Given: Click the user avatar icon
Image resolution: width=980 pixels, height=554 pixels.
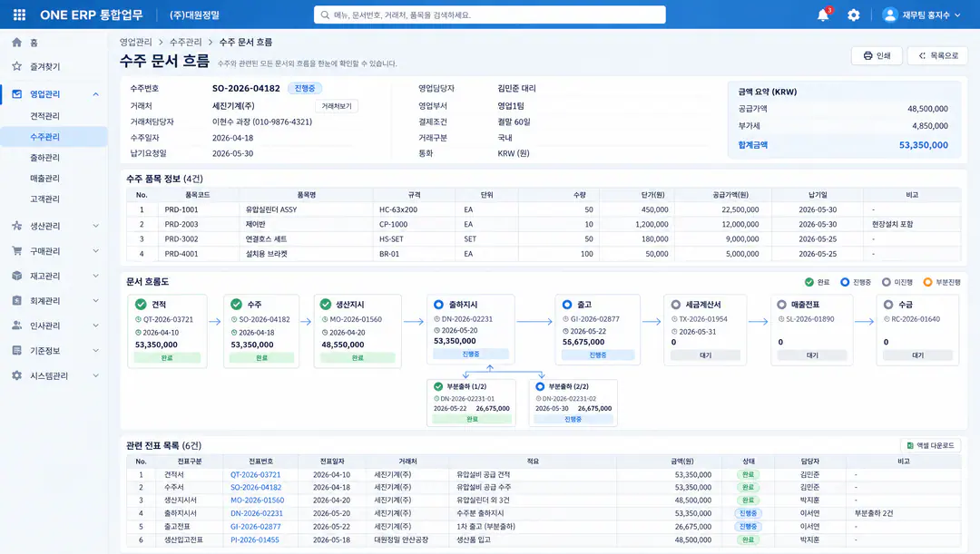Looking at the screenshot, I should pos(890,15).
